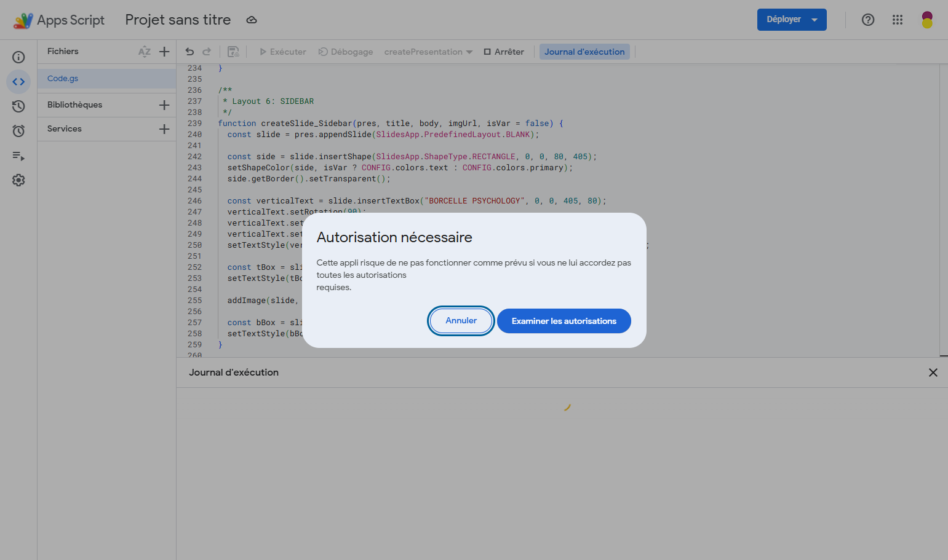
Task: Select the Code.gs file
Action: pyautogui.click(x=107, y=79)
